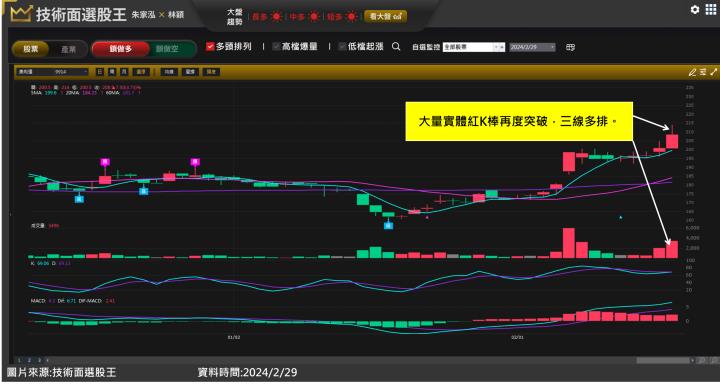Go to page 3 in bottom pager
The width and height of the screenshot is (720, 385).
tap(39, 360)
